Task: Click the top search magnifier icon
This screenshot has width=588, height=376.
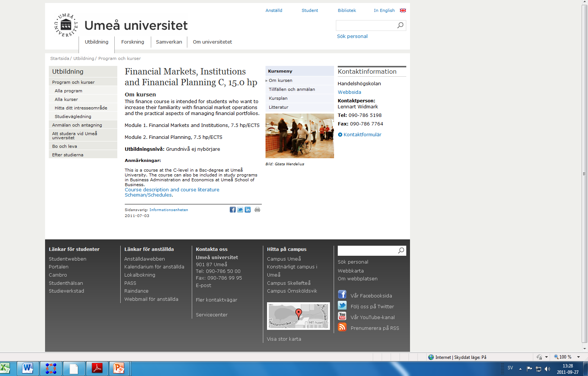Action: point(400,25)
